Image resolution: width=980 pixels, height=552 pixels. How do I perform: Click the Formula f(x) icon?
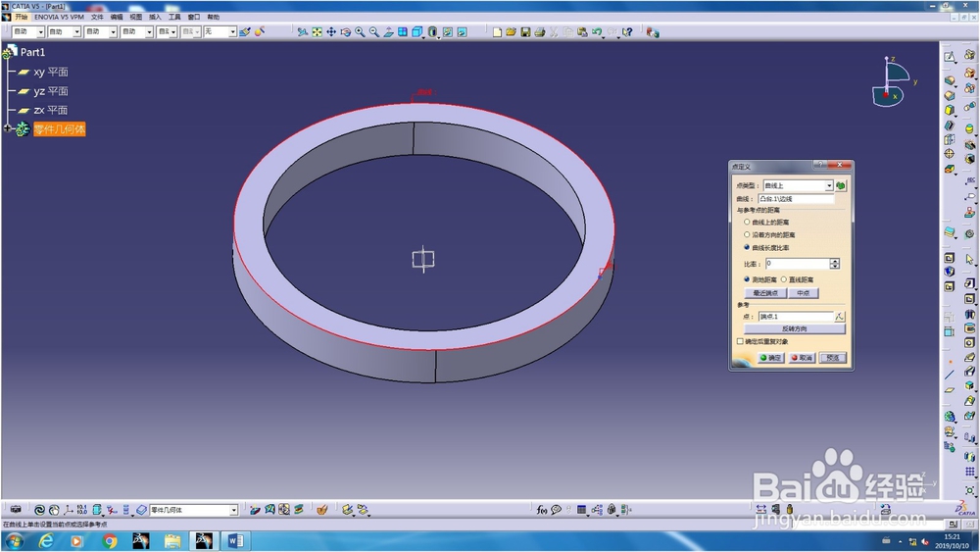point(541,510)
